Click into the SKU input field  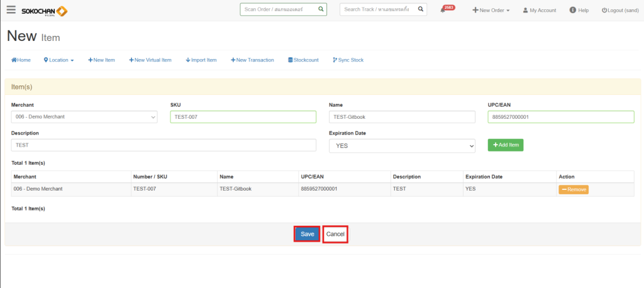coord(243,117)
